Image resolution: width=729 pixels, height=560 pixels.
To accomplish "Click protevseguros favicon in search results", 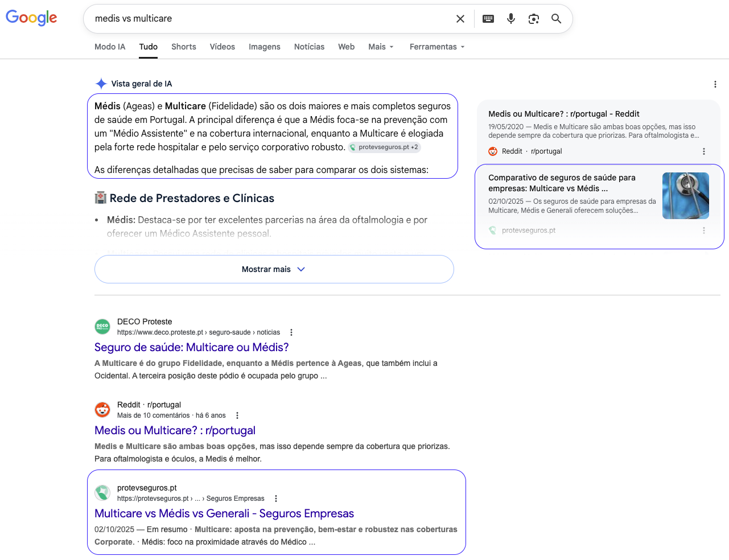I will coord(102,493).
